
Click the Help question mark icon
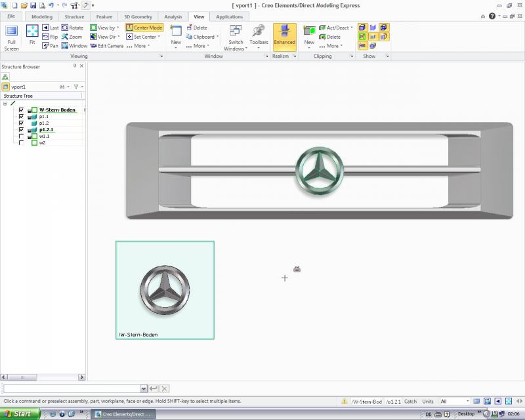(492, 16)
